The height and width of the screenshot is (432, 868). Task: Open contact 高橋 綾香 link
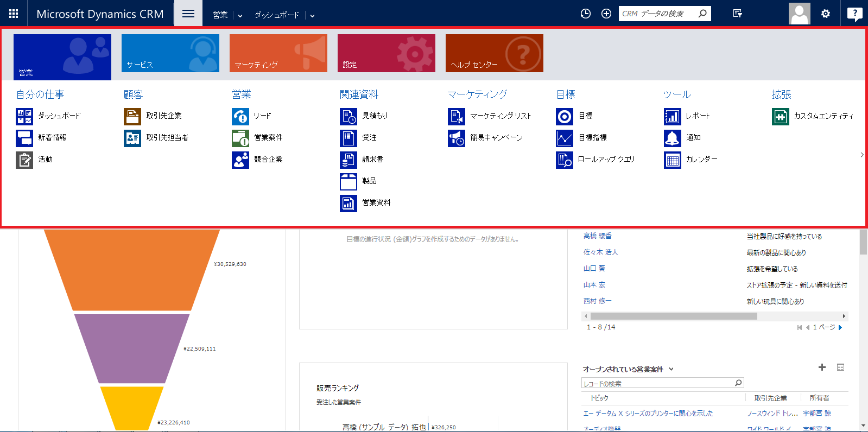598,236
